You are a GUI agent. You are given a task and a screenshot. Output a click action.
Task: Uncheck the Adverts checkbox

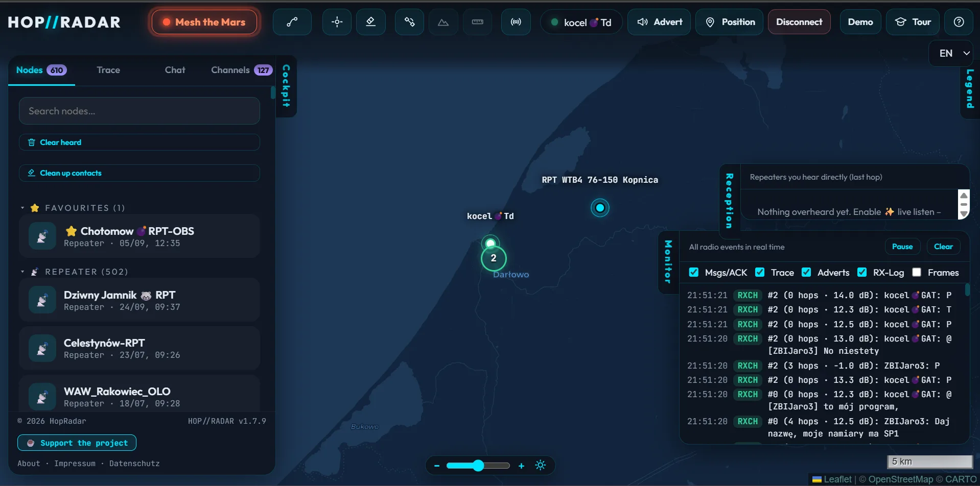tap(806, 272)
